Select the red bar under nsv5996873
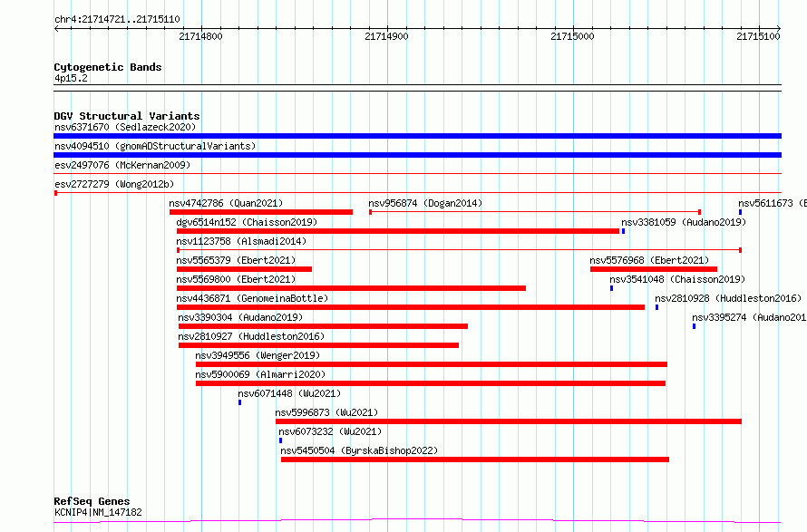 click(509, 421)
